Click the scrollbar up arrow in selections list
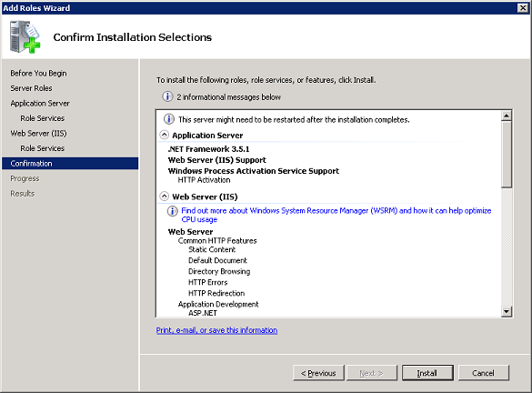 507,116
